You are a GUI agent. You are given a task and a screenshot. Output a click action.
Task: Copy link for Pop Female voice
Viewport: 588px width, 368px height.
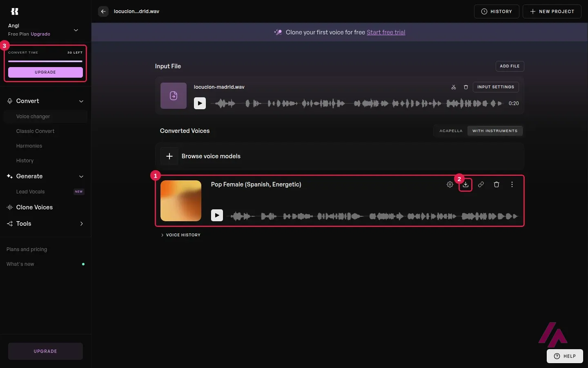[x=481, y=184]
